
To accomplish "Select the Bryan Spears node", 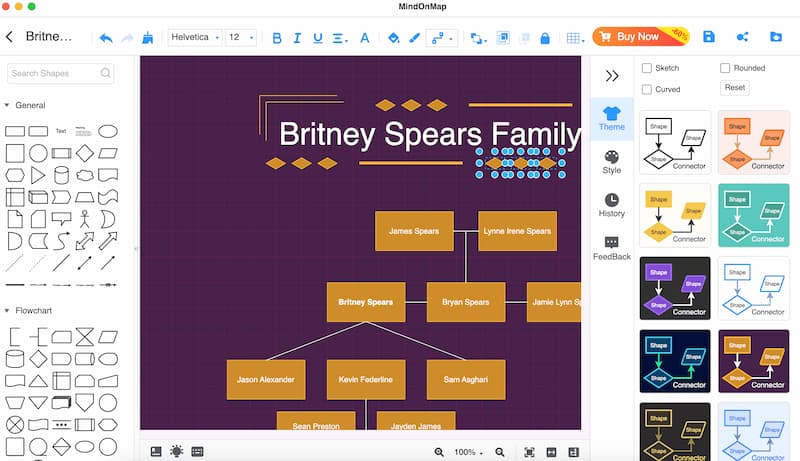I will 466,302.
